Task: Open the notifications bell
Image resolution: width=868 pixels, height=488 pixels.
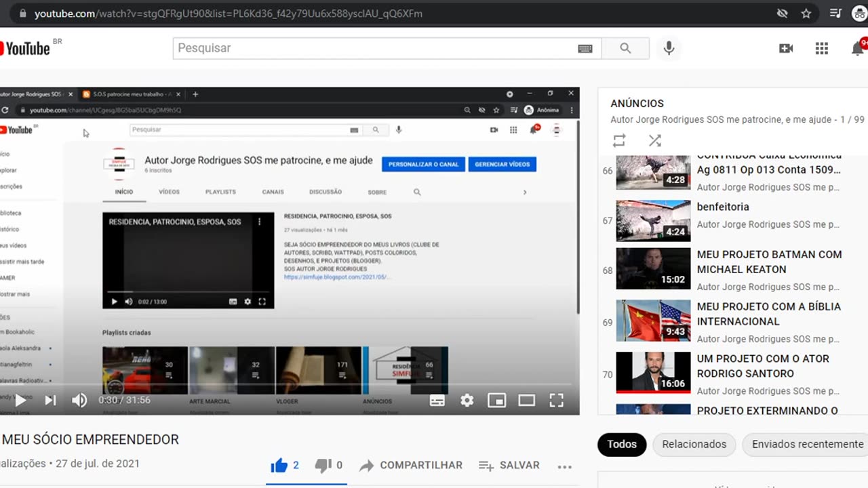Action: click(858, 48)
